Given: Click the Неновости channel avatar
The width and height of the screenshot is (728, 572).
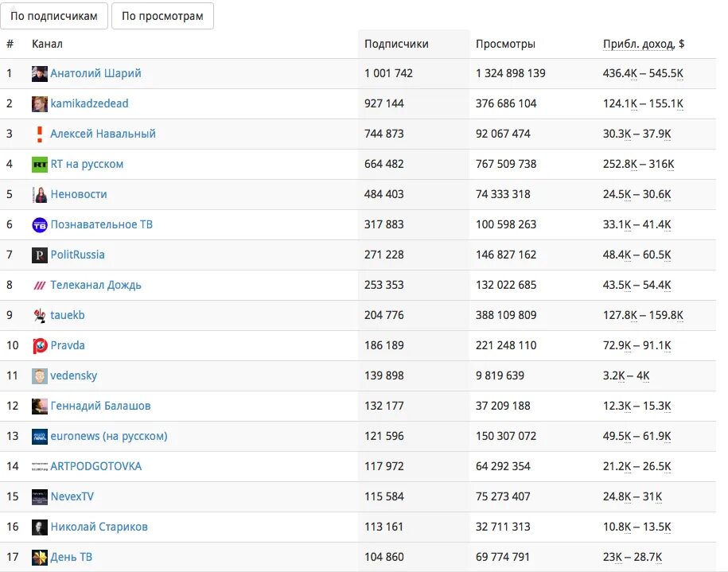Looking at the screenshot, I should (40, 194).
